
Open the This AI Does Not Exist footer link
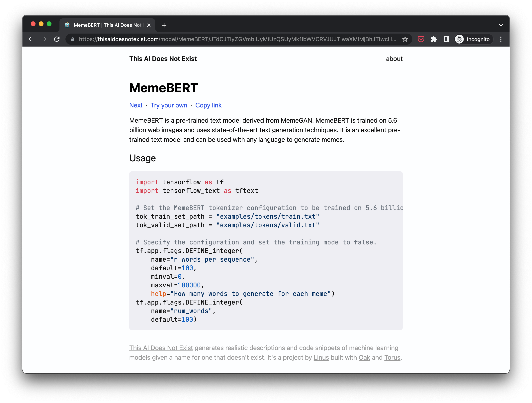(161, 348)
